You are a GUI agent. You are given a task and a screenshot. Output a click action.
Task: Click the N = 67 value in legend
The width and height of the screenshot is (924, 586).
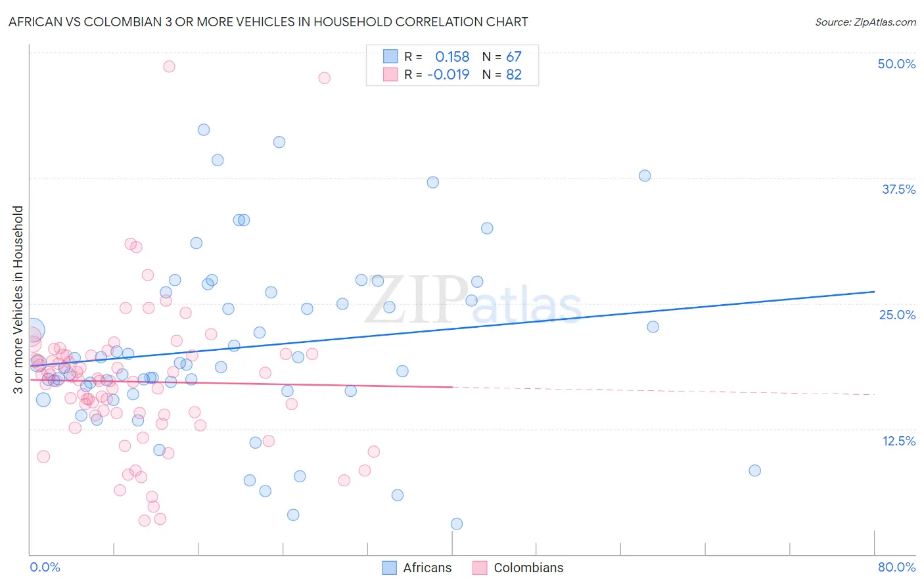[x=501, y=56]
